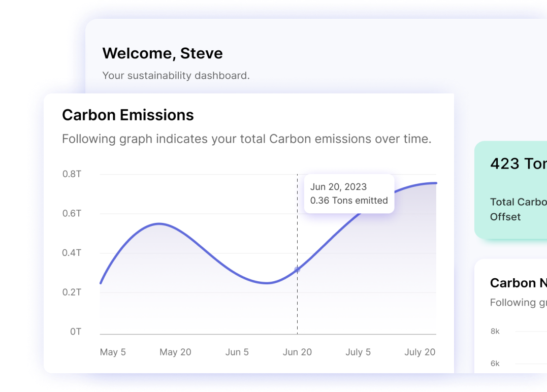Click '0.36 Tons emitted' text in tooltip

pos(349,201)
